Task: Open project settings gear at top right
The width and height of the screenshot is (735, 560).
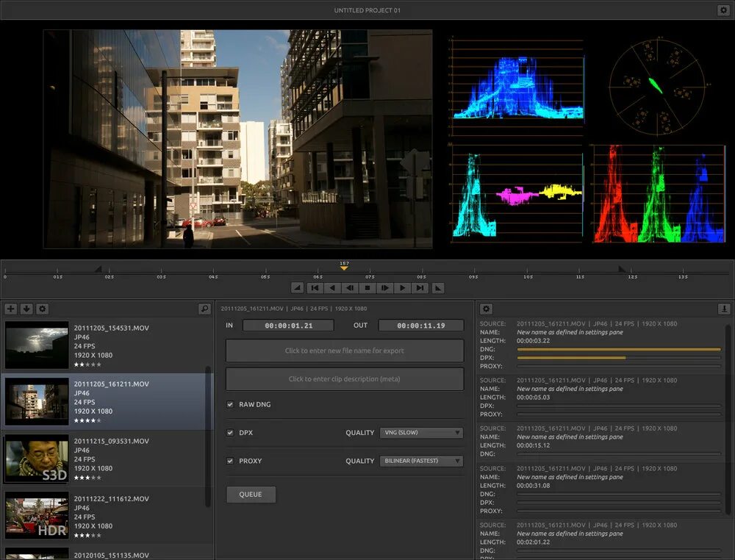Action: (723, 10)
